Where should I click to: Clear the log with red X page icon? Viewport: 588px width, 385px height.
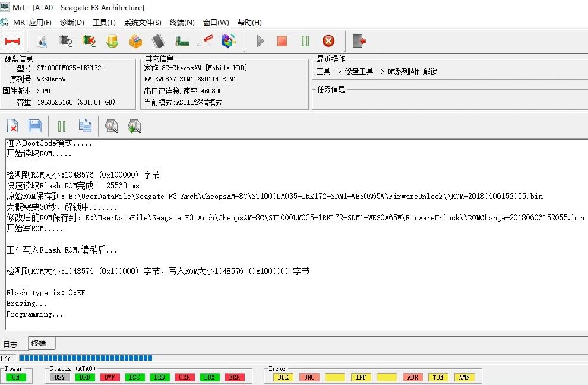pos(12,126)
